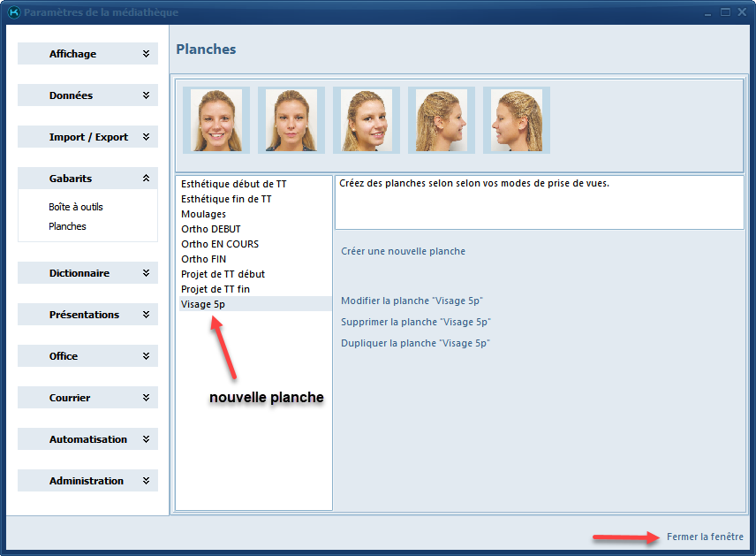Click Dupliquer la planche "Visage 5p"
Viewport: 756px width, 556px height.
tap(415, 343)
